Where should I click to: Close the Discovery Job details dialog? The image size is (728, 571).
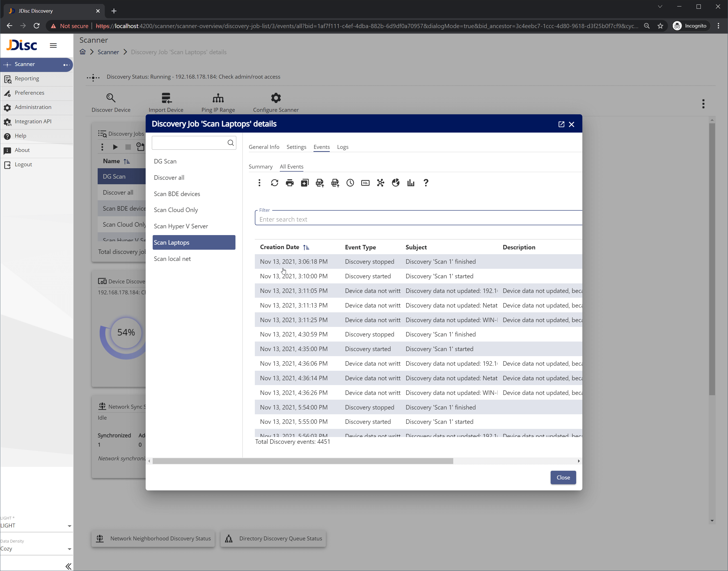click(x=571, y=124)
